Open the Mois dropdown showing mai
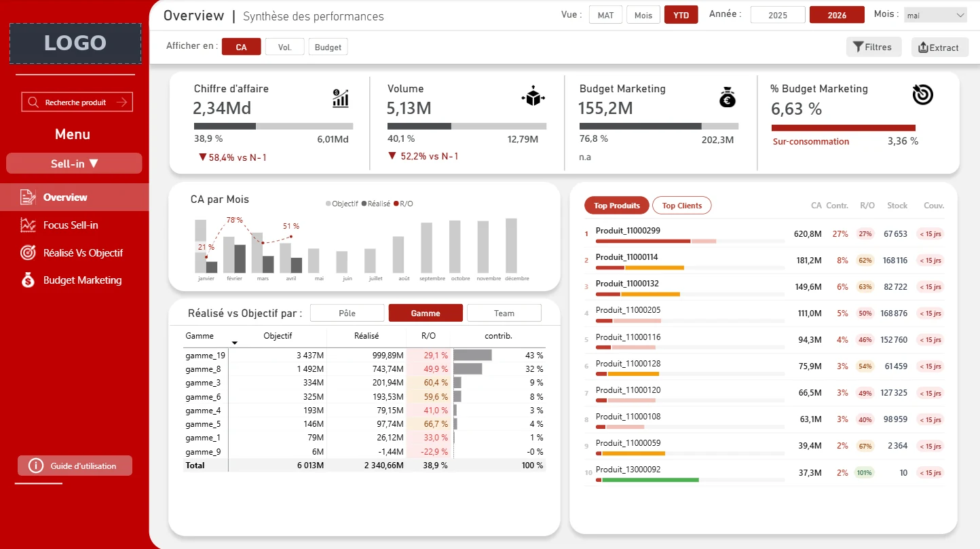Screen dimensions: 980x549 click(x=935, y=16)
